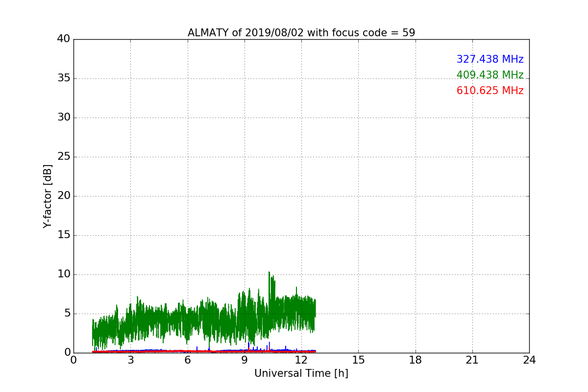Image resolution: width=588 pixels, height=392 pixels.
Task: Click the y-axis tick label 20
Action: (x=64, y=196)
